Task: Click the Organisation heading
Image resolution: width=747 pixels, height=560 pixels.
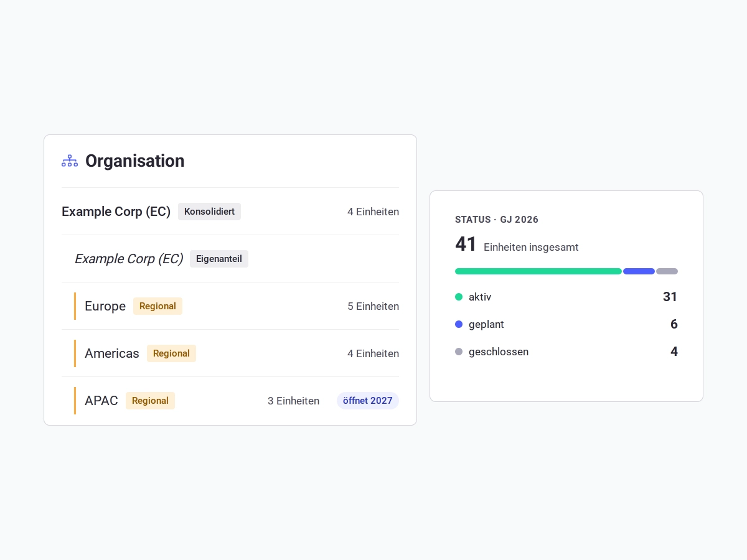Action: coord(134,161)
